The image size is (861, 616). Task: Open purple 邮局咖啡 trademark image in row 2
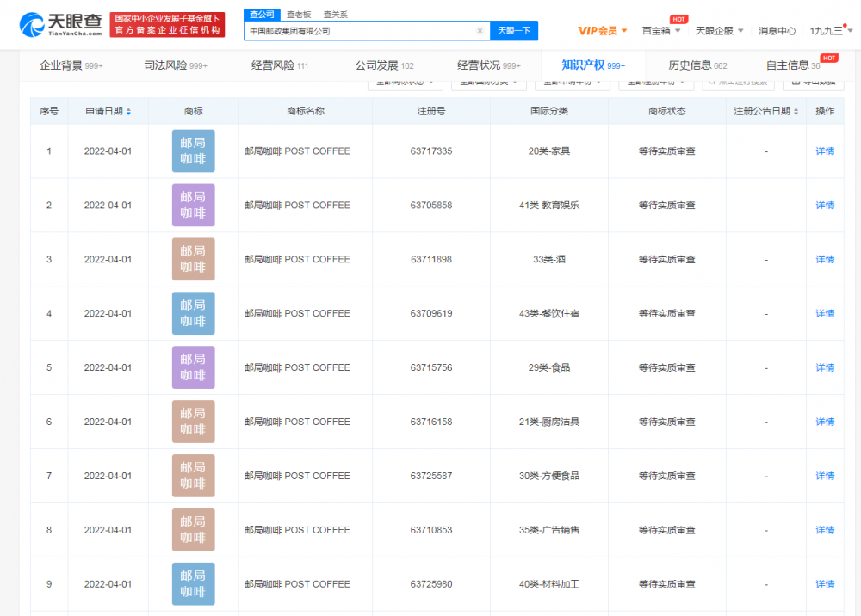point(193,206)
